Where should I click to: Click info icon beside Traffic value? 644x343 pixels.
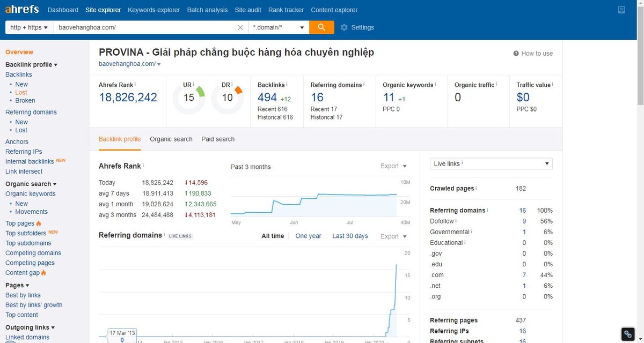(552, 84)
